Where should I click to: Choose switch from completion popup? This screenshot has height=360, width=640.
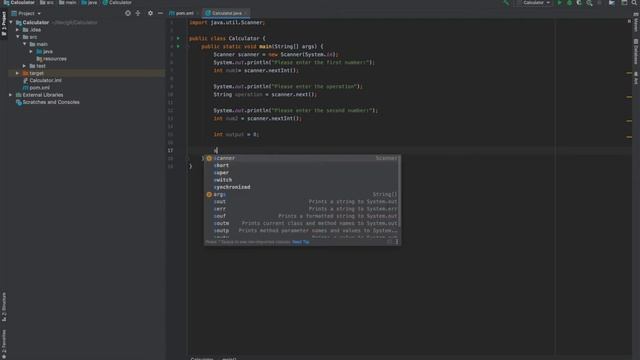point(302,180)
